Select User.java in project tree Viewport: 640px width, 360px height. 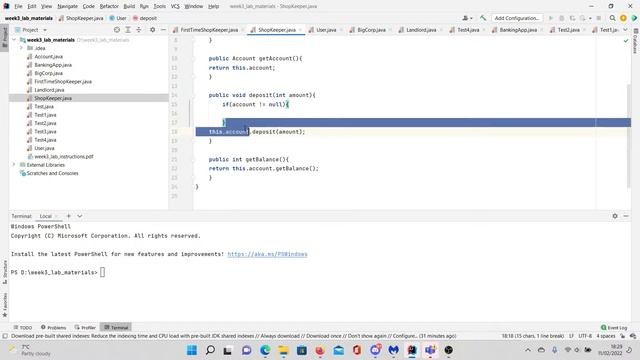coord(44,148)
